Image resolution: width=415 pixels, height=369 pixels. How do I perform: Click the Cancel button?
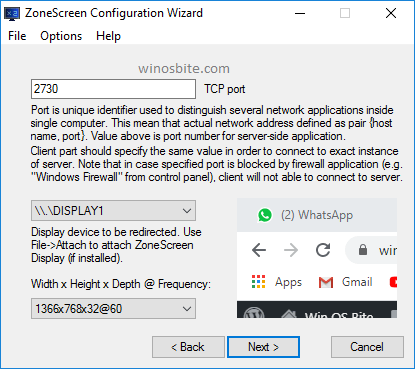click(x=367, y=347)
